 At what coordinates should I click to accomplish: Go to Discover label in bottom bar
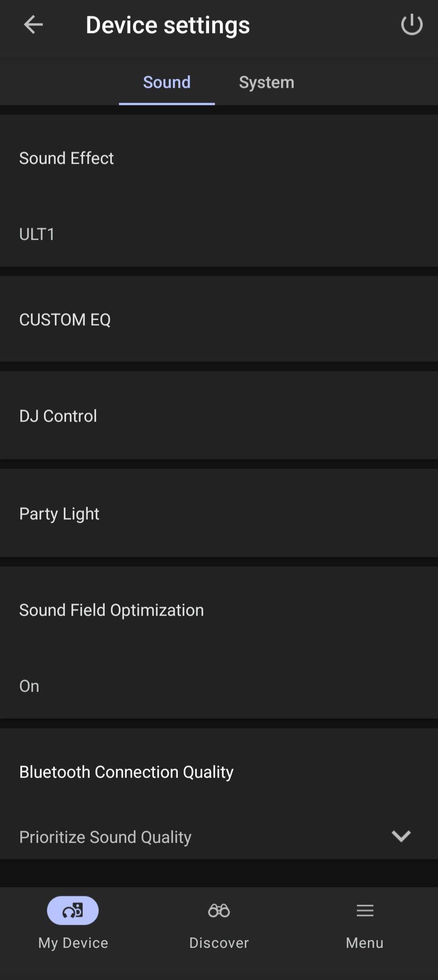click(219, 943)
